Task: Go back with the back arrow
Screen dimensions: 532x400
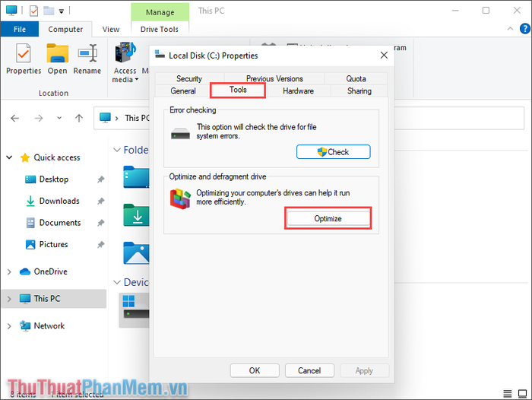Action: coord(15,118)
